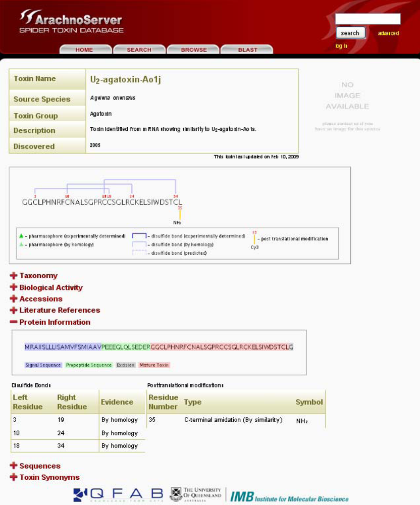Click the pharmacophore by homology triangle in the legend
The image size is (420, 505).
click(x=21, y=244)
